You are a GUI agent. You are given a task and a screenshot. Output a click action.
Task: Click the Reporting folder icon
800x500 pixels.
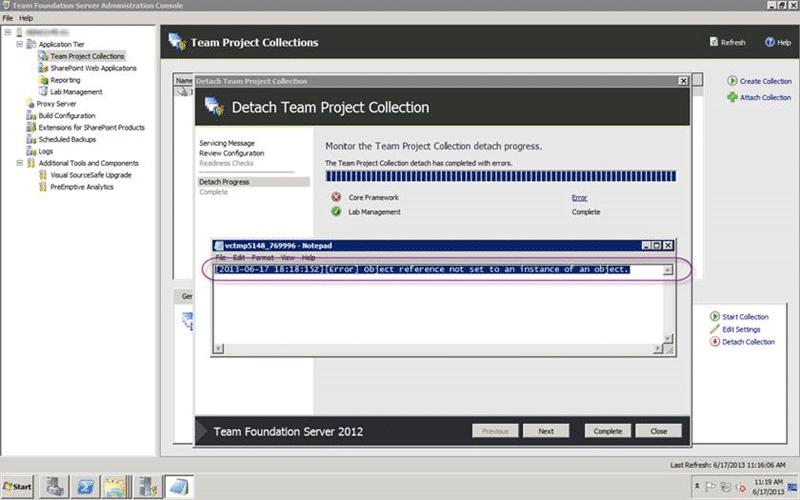point(43,80)
